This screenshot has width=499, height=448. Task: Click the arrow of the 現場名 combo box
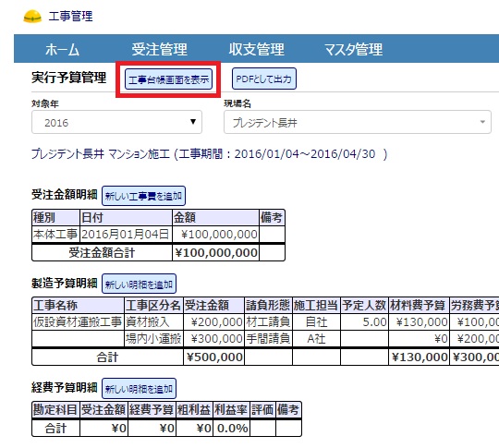(x=482, y=122)
